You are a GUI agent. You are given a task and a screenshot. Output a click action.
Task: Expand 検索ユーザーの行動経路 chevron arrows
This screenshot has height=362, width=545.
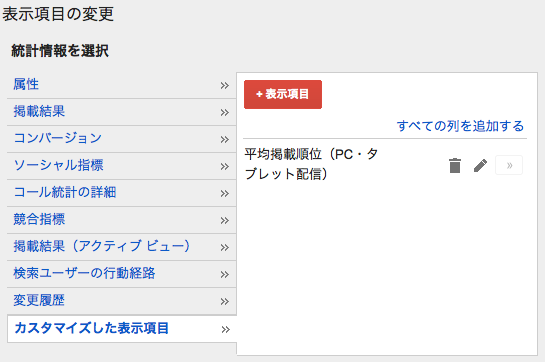(225, 274)
